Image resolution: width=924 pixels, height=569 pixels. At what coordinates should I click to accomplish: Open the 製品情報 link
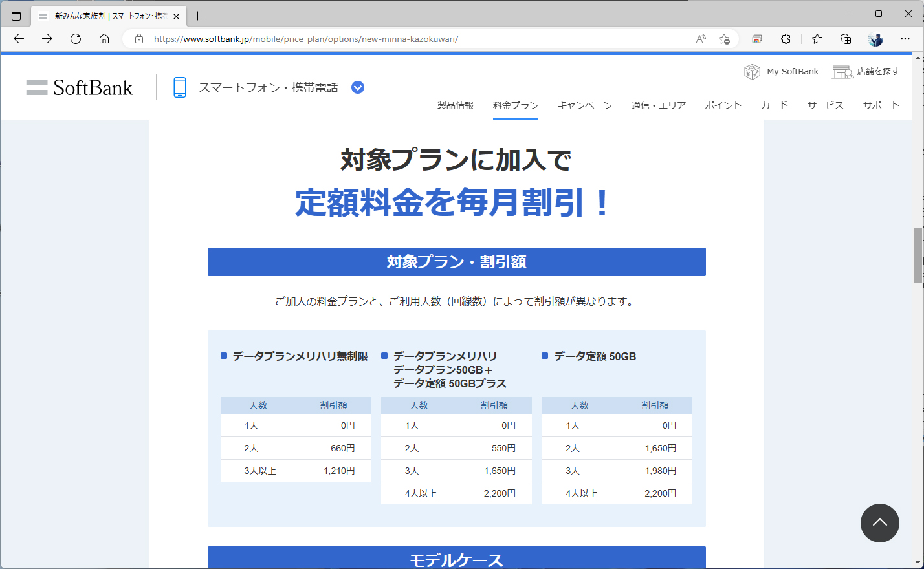pos(456,105)
